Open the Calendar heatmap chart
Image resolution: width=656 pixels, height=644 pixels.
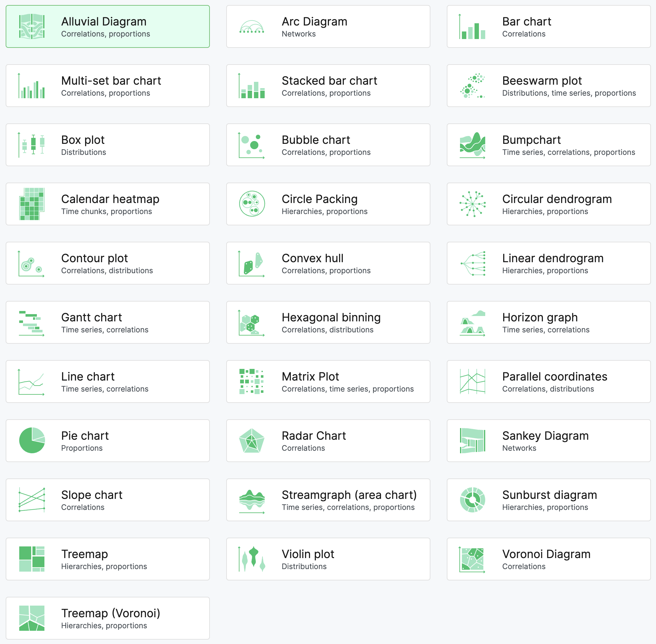pyautogui.click(x=32, y=204)
